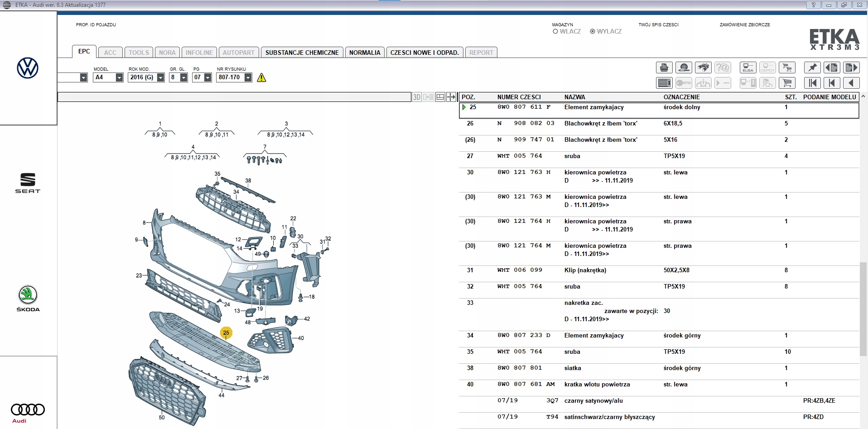Toggle the split layout icon above diagram
Screen dimensions: 868x429
click(x=440, y=97)
